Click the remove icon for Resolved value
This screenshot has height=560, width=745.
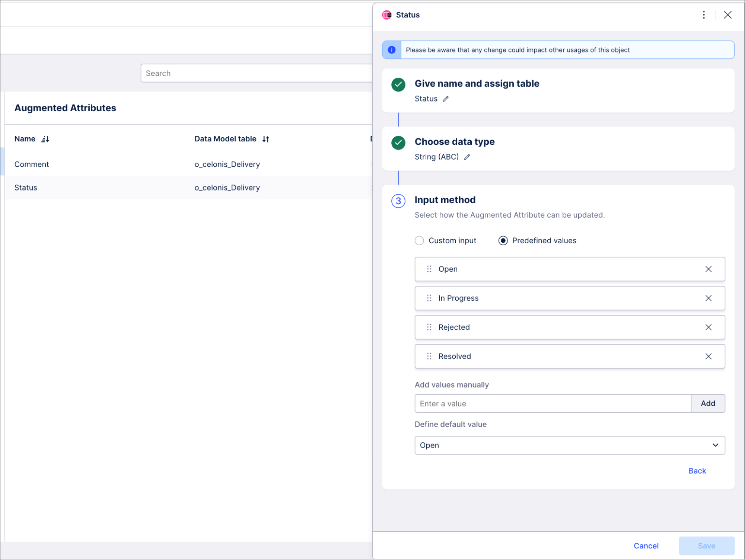point(709,356)
